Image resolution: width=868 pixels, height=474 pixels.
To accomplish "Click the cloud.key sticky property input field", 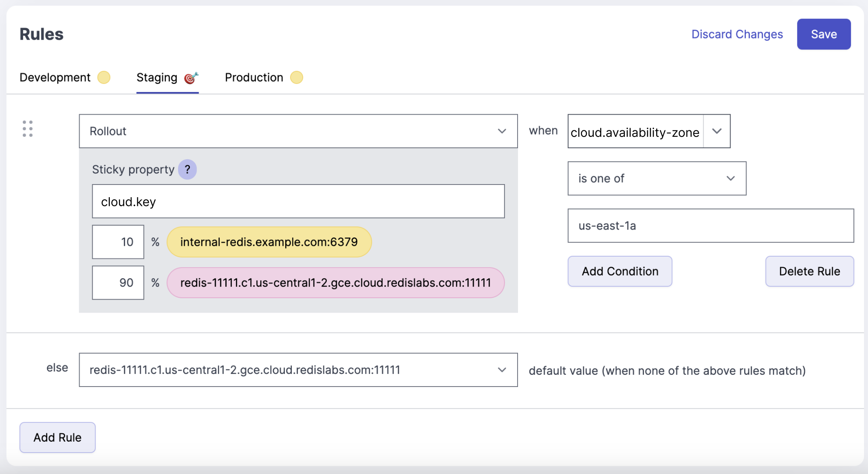I will 298,202.
